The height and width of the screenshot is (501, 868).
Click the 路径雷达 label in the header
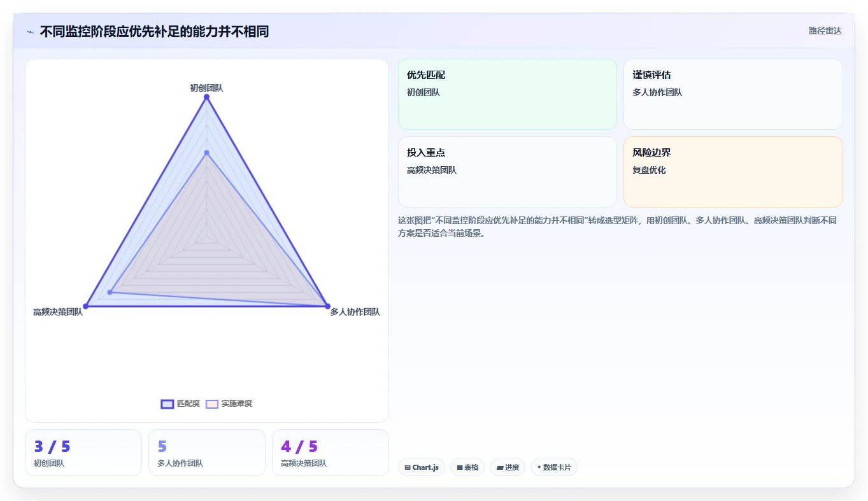click(x=825, y=31)
